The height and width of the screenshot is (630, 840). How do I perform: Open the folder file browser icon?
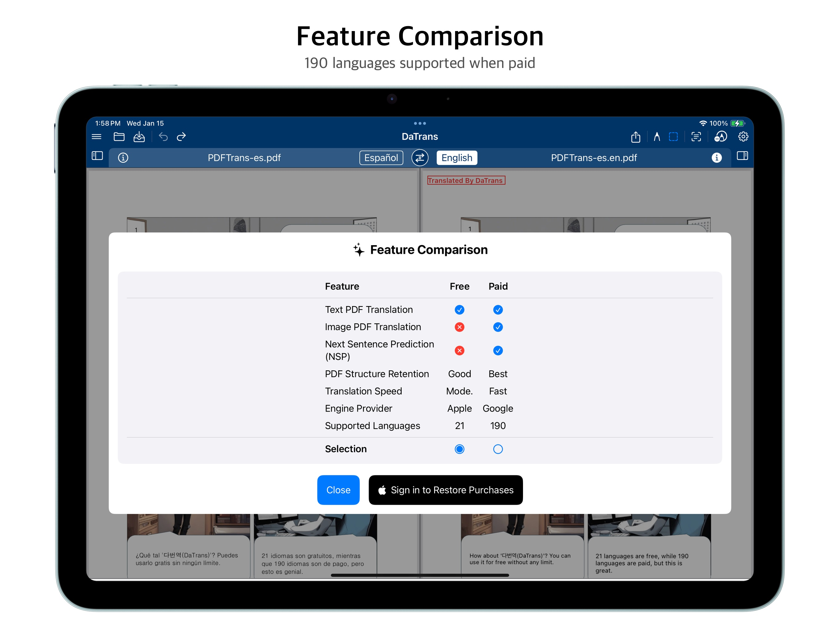coord(119,136)
